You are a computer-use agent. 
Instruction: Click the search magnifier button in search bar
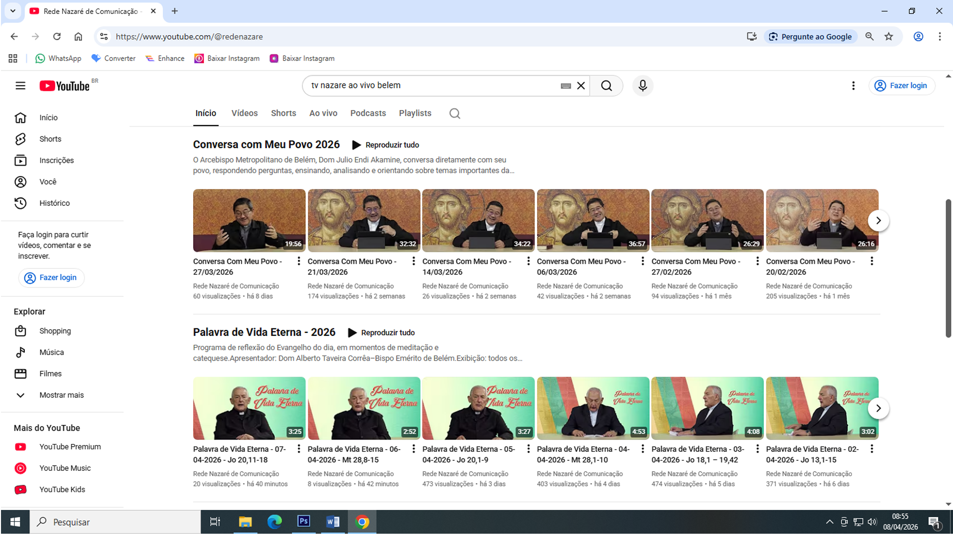point(606,86)
